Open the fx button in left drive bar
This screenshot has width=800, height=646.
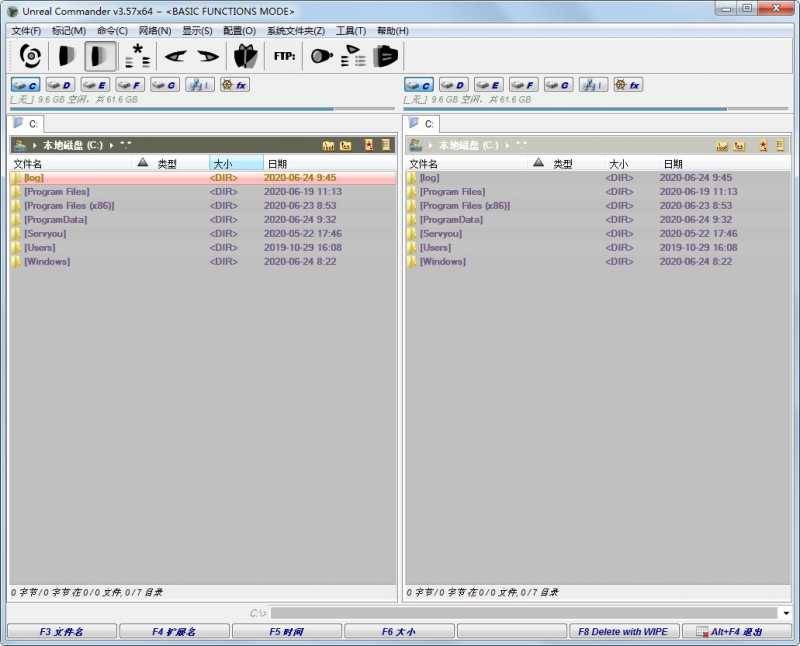pos(234,85)
